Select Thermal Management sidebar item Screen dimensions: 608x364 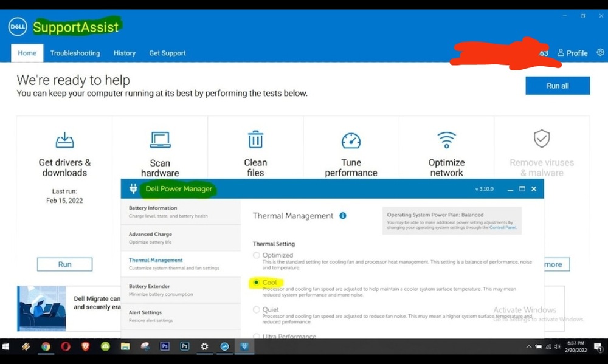pyautogui.click(x=181, y=264)
